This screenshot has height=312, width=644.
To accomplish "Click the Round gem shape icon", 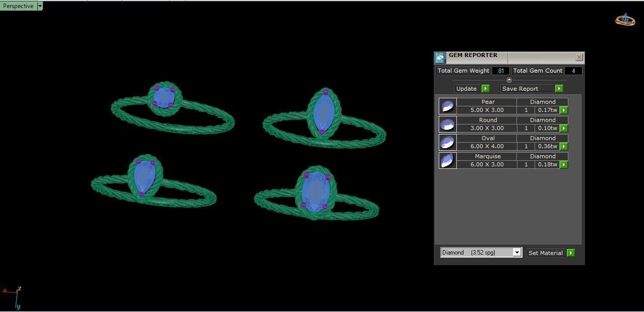I will point(448,124).
